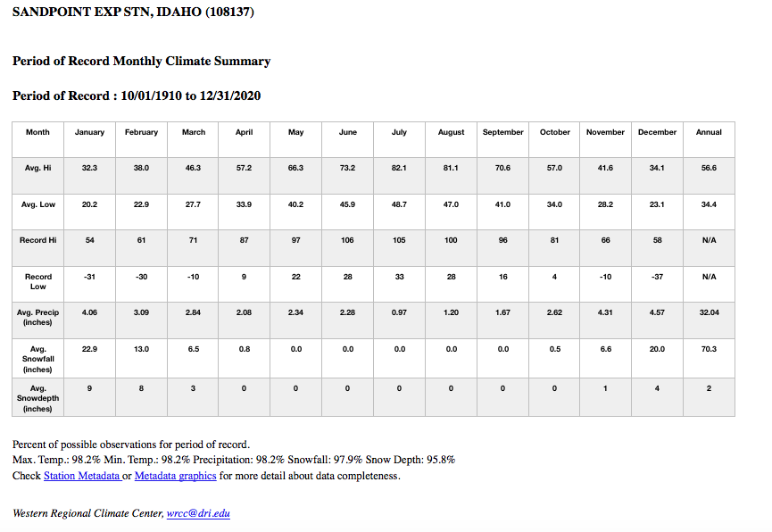Click July Avg. Hi value 82.1
Screen dimensions: 772x532
399,168
